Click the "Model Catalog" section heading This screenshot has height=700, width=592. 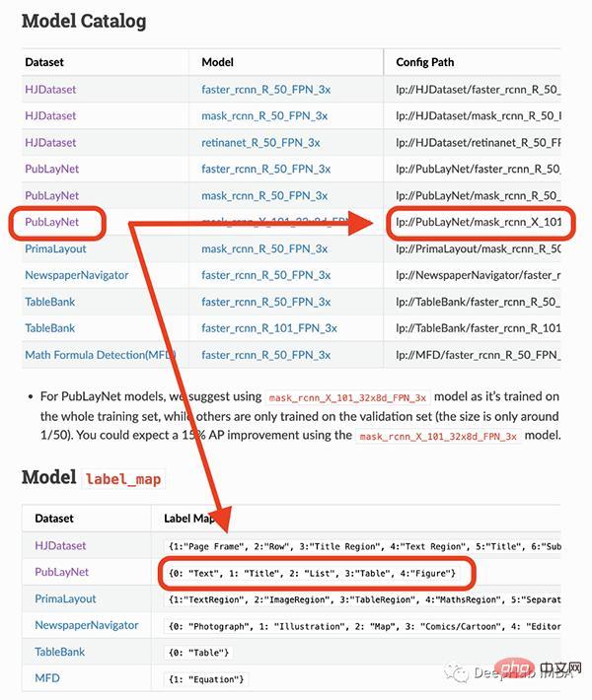(x=83, y=21)
